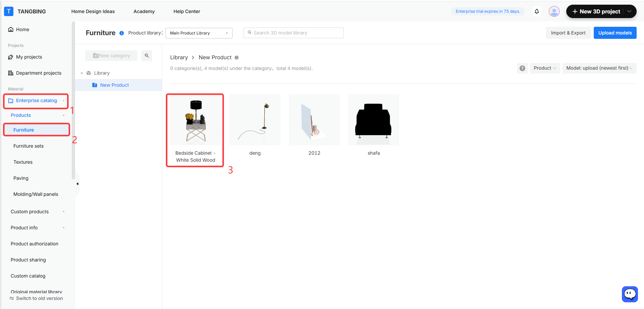This screenshot has width=644, height=309.
Task: Click Import & Export button
Action: tap(568, 33)
